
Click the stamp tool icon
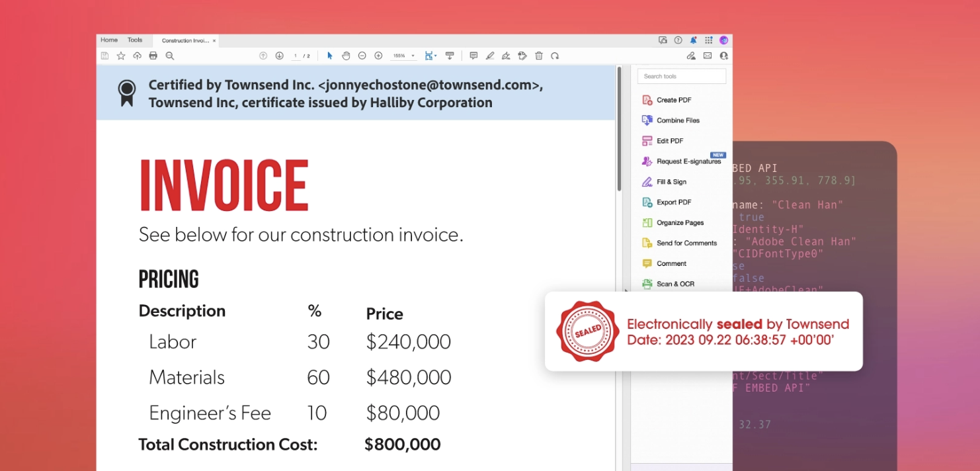[522, 56]
